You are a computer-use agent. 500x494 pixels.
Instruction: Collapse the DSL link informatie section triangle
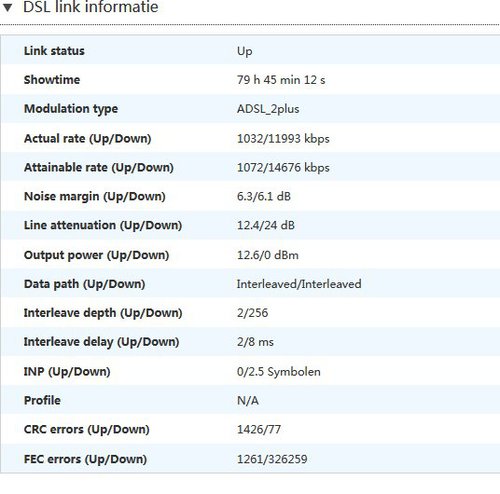click(x=7, y=7)
